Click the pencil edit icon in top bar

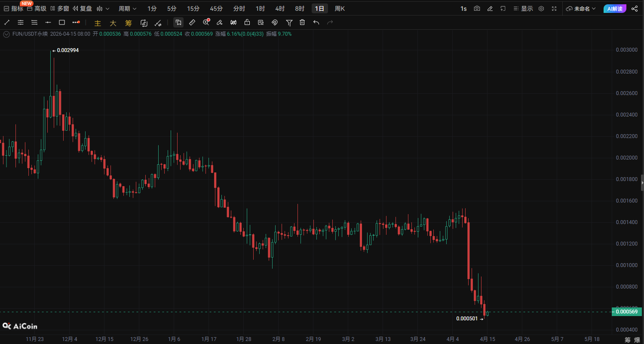(x=490, y=9)
